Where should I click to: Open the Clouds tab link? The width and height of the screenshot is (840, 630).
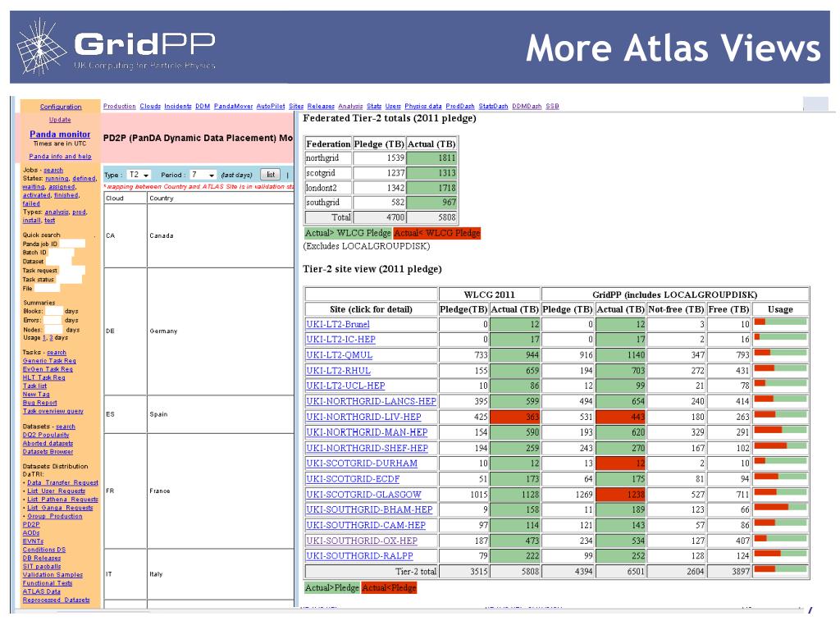click(x=150, y=106)
